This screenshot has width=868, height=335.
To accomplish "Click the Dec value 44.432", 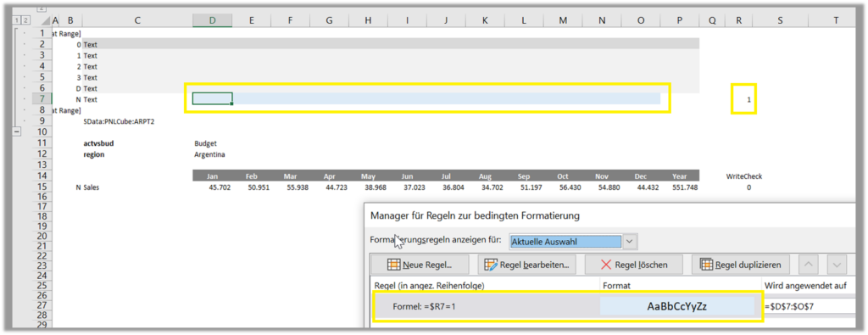I will coord(648,187).
